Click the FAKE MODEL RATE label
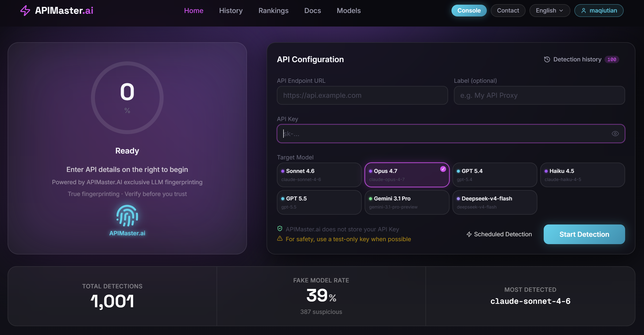Image resolution: width=644 pixels, height=335 pixels. tap(321, 280)
